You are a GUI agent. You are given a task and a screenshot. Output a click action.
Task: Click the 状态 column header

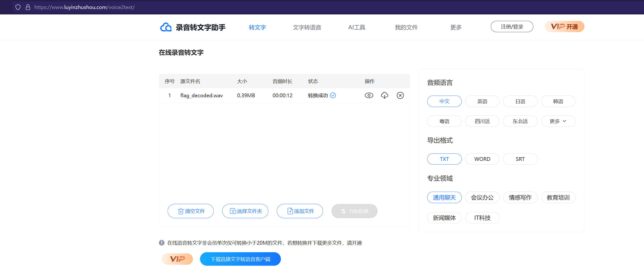click(313, 81)
